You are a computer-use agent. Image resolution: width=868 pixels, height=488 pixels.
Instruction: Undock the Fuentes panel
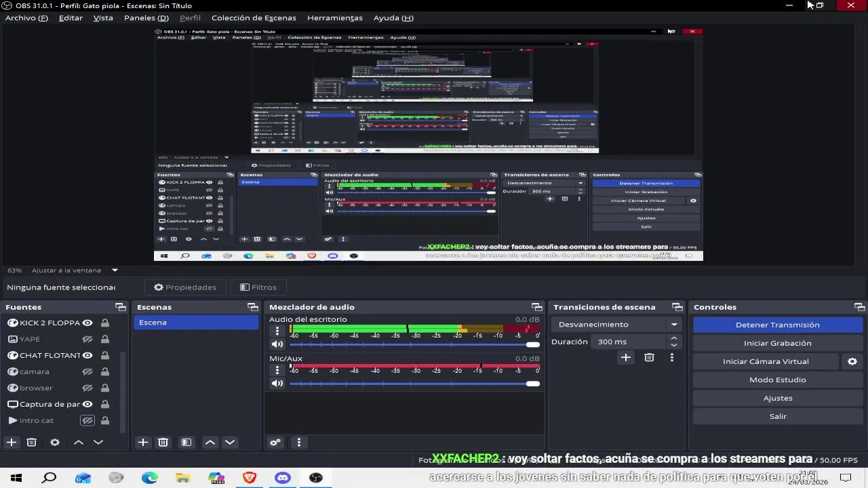point(120,307)
